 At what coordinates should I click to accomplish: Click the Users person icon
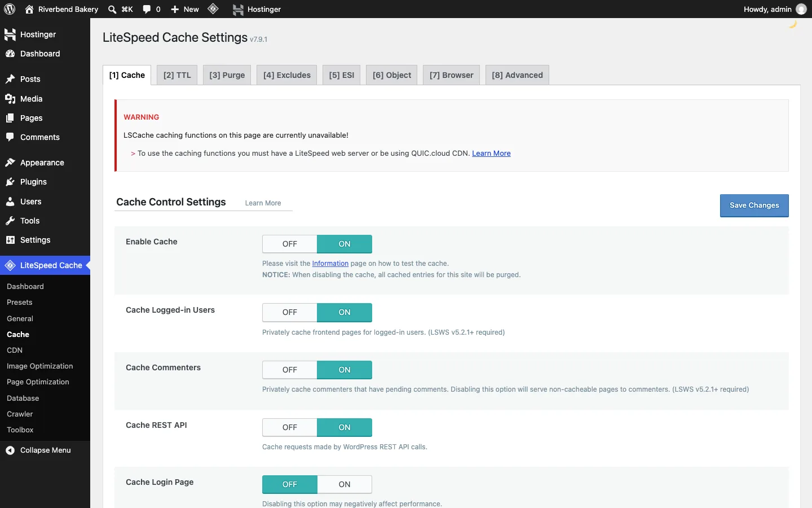[x=10, y=202]
